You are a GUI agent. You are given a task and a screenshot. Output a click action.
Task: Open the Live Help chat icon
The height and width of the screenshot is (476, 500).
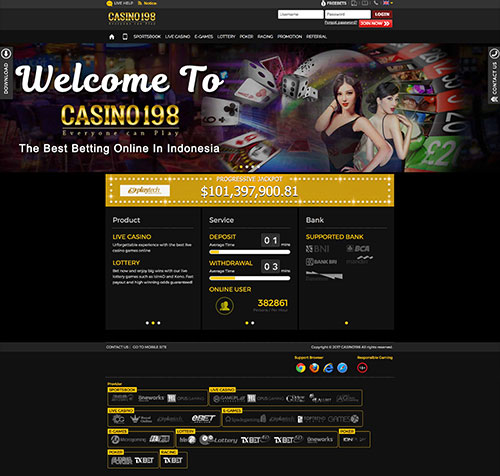pos(109,3)
